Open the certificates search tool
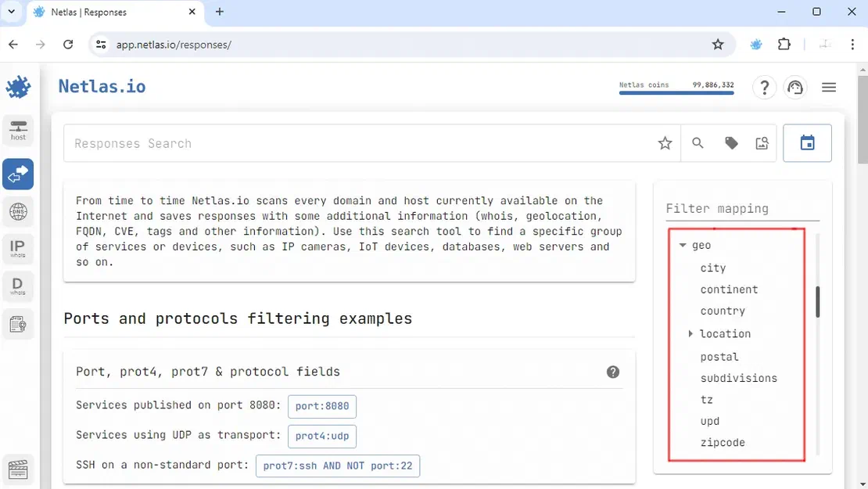The height and width of the screenshot is (489, 868). pyautogui.click(x=17, y=322)
